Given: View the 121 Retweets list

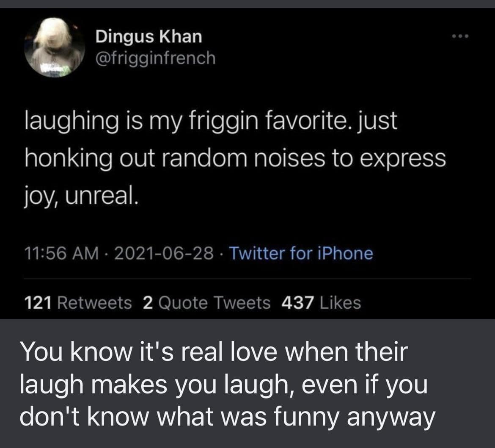Looking at the screenshot, I should tap(78, 303).
